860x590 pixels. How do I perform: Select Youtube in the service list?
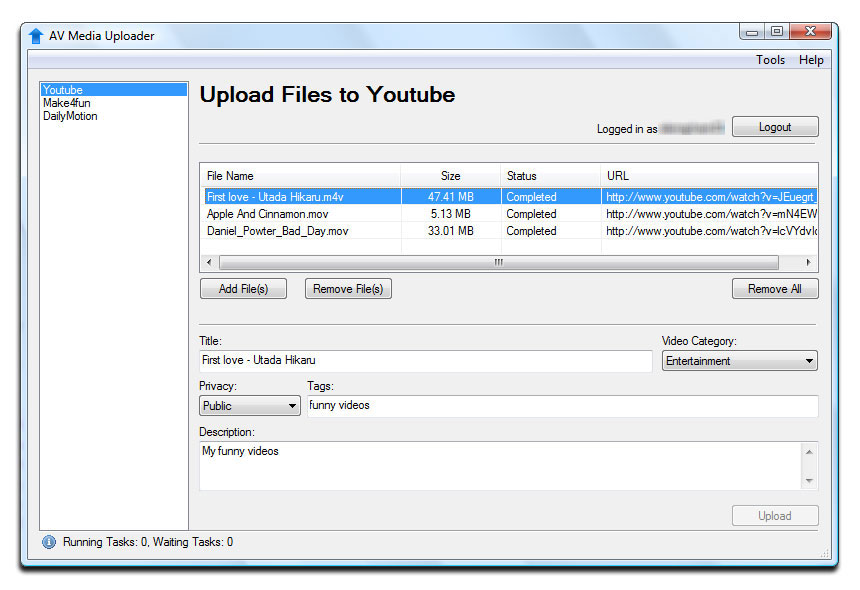tap(114, 90)
